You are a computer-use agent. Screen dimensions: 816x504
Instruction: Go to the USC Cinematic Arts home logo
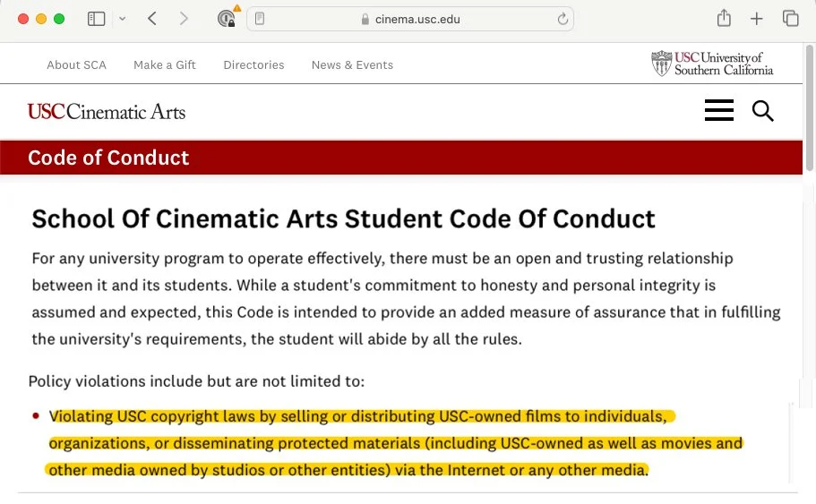[x=107, y=112]
